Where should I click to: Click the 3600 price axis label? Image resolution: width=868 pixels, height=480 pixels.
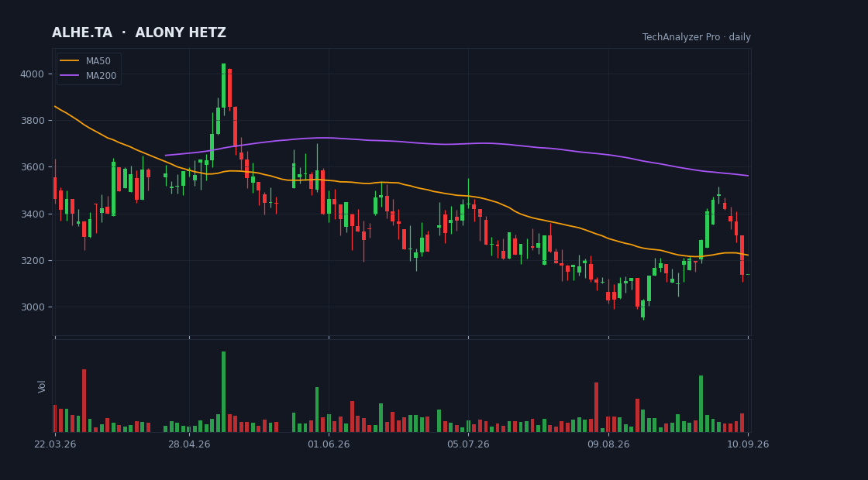[x=32, y=167]
